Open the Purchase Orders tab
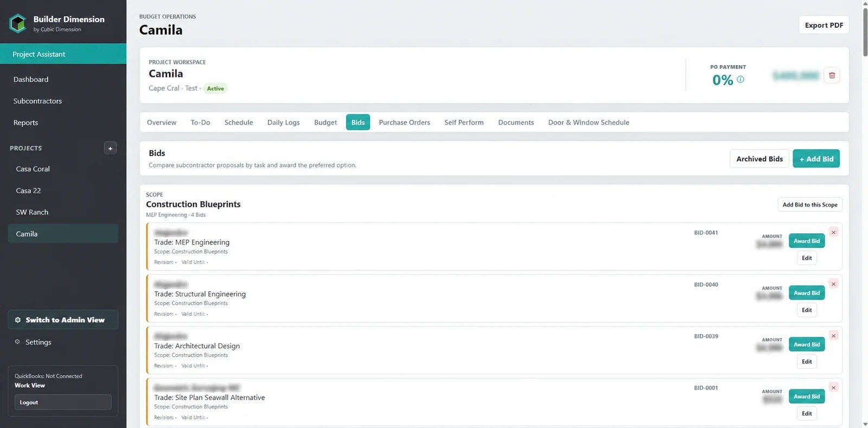Viewport: 868px width, 428px height. (x=404, y=122)
